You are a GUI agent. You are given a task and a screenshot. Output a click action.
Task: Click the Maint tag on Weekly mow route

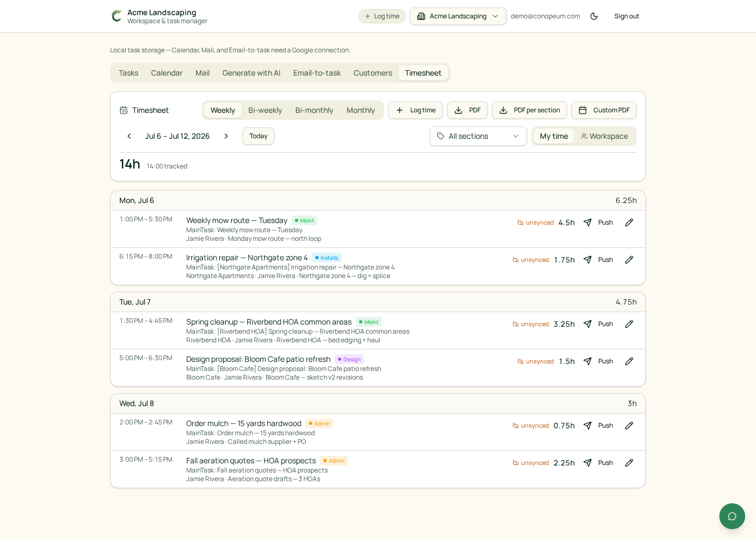click(x=305, y=220)
